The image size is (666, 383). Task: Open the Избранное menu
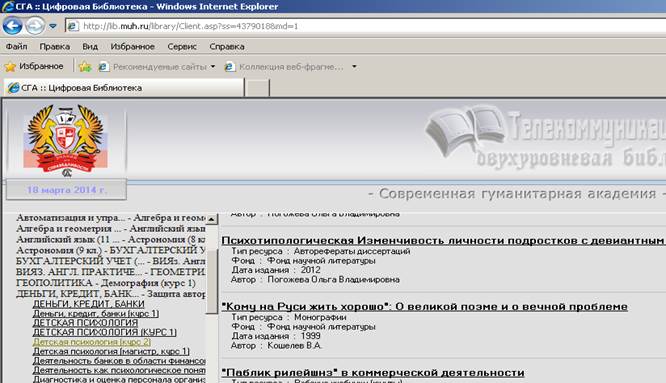coord(133,47)
